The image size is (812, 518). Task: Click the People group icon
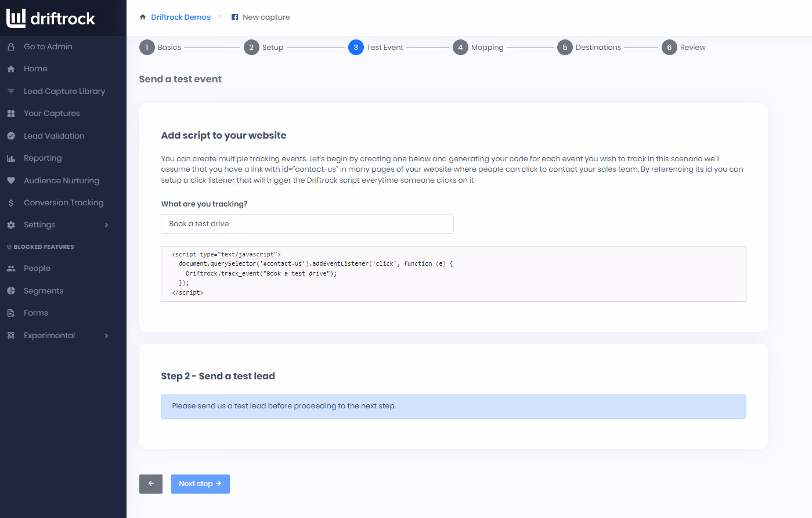coord(11,268)
